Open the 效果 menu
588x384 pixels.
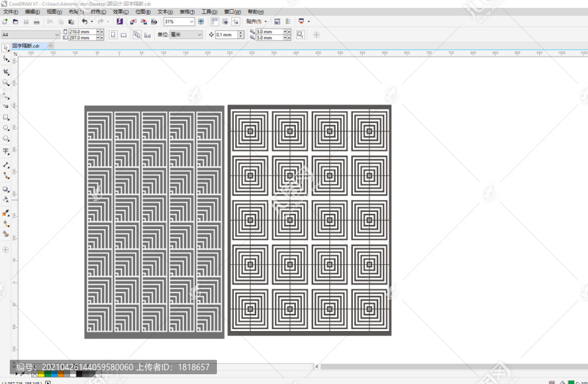click(x=120, y=12)
